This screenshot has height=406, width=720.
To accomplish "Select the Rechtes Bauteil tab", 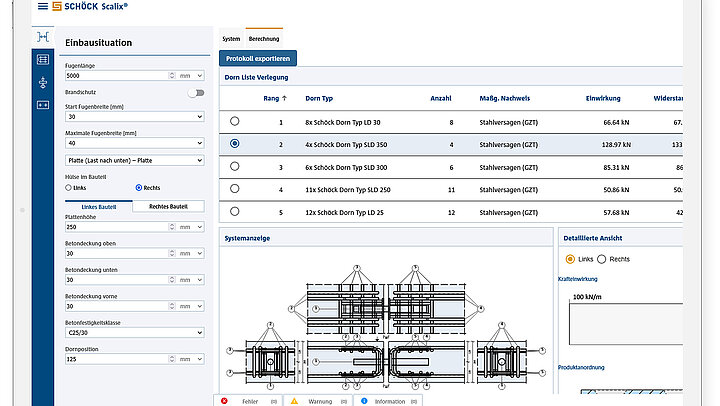I will pos(169,207).
